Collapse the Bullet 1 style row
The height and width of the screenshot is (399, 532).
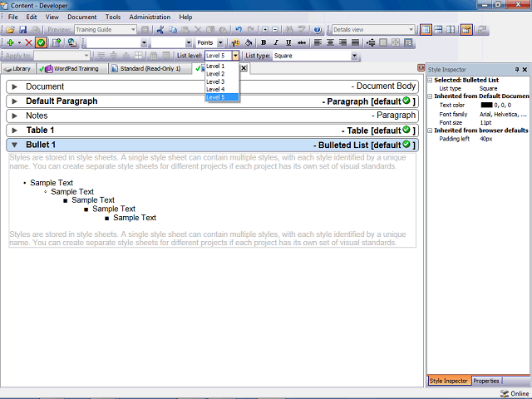[15, 145]
